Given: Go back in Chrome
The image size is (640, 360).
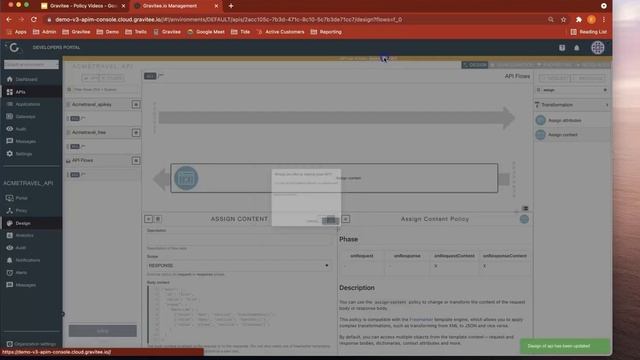Looking at the screenshot, I should pyautogui.click(x=9, y=20).
